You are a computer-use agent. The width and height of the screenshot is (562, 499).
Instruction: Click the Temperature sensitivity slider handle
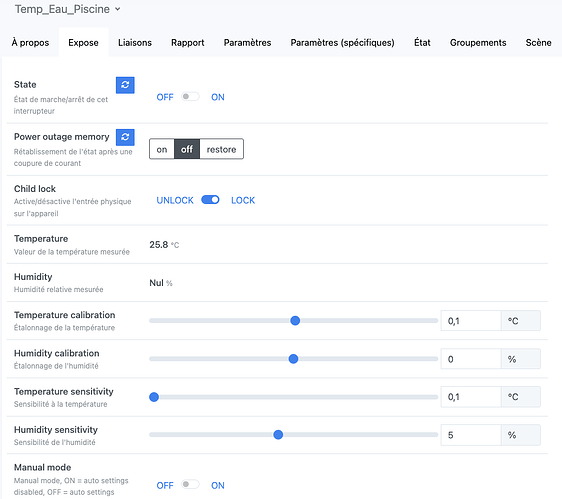click(154, 397)
